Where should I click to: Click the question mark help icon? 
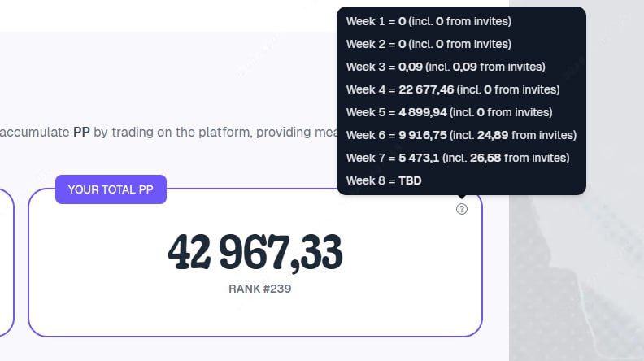click(462, 209)
